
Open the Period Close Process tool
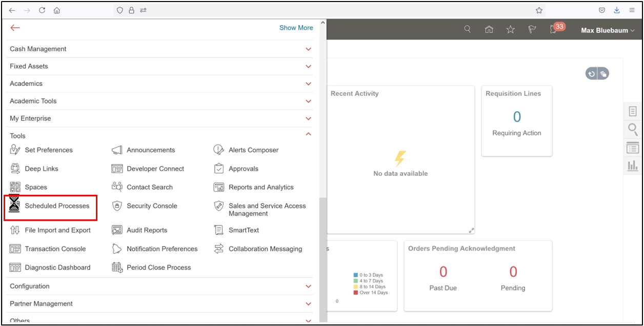pos(159,267)
